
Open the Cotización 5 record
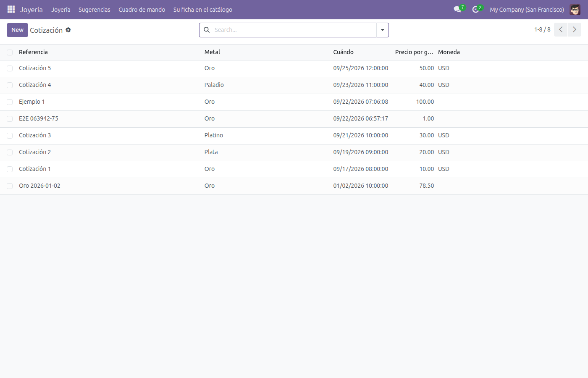[35, 68]
